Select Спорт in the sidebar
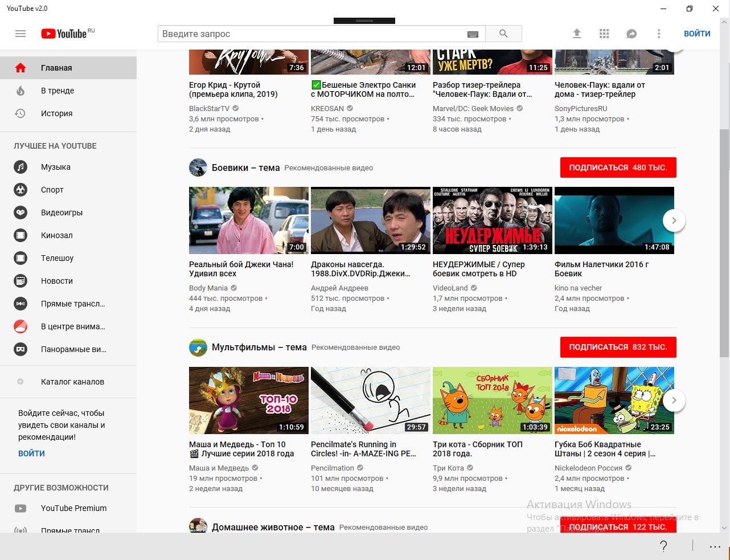Screen dimensions: 730x560 click(68, 190)
